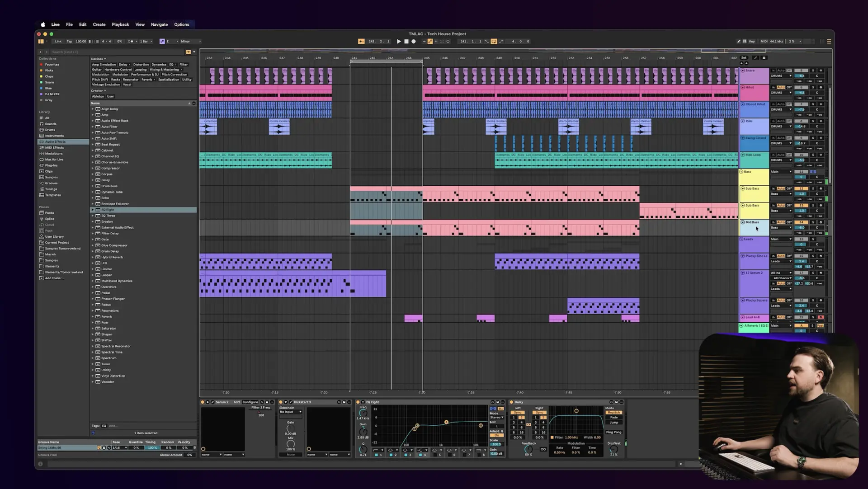Select Max for Live in the Library
Viewport: 868px width, 489px height.
tap(54, 160)
